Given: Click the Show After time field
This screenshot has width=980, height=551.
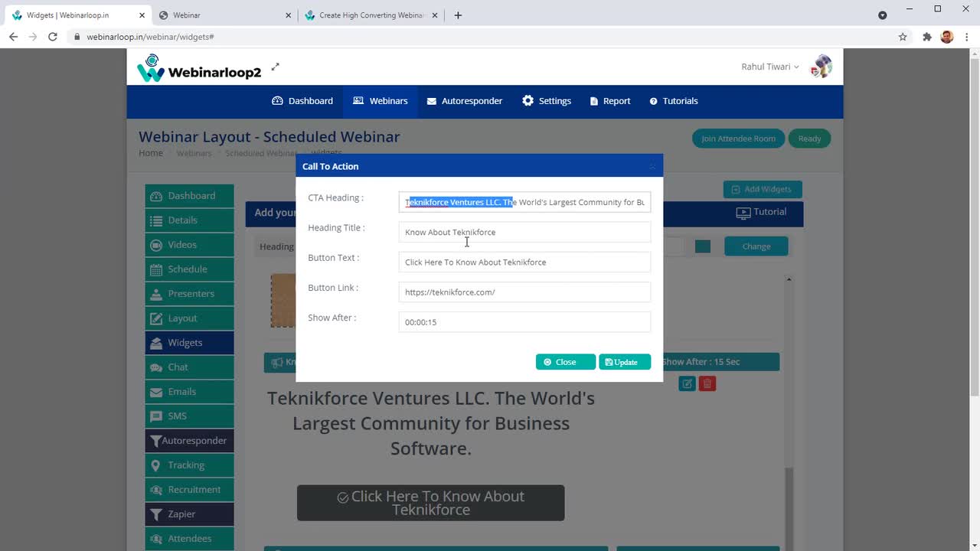Looking at the screenshot, I should pyautogui.click(x=524, y=322).
